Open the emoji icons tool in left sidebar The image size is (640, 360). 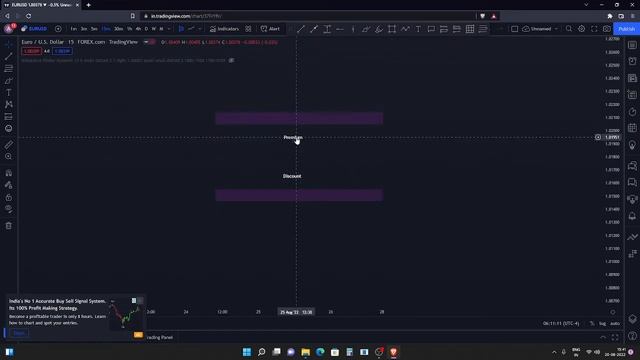pos(9,129)
